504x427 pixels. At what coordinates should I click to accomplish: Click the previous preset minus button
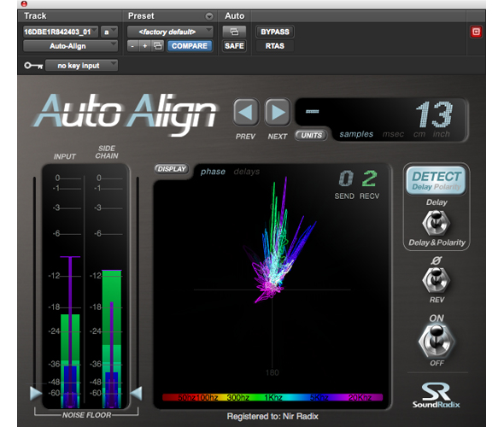click(132, 46)
